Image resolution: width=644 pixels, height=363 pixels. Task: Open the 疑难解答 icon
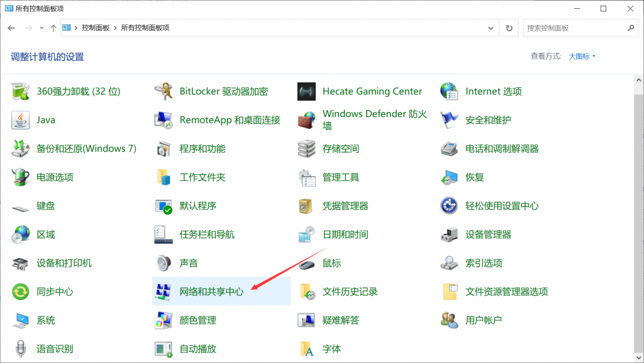(x=306, y=320)
